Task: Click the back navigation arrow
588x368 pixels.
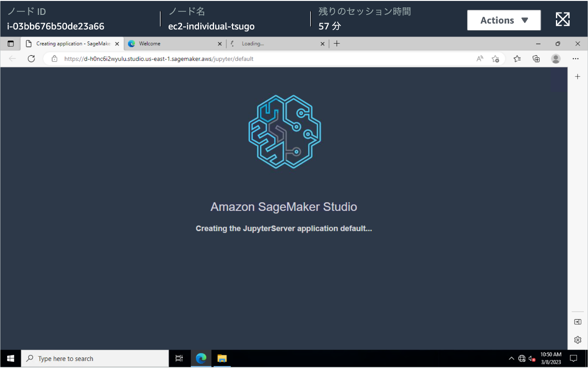Action: [x=12, y=59]
